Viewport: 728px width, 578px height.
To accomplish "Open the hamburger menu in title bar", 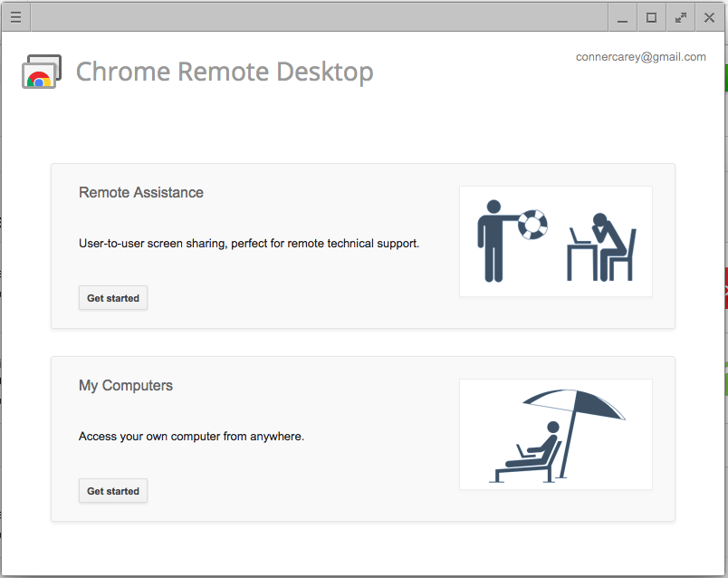I will (15, 17).
